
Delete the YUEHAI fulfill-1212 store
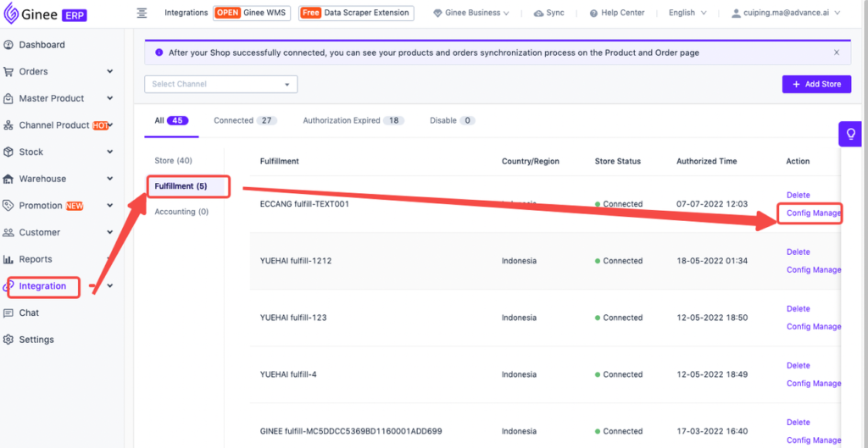coord(798,252)
